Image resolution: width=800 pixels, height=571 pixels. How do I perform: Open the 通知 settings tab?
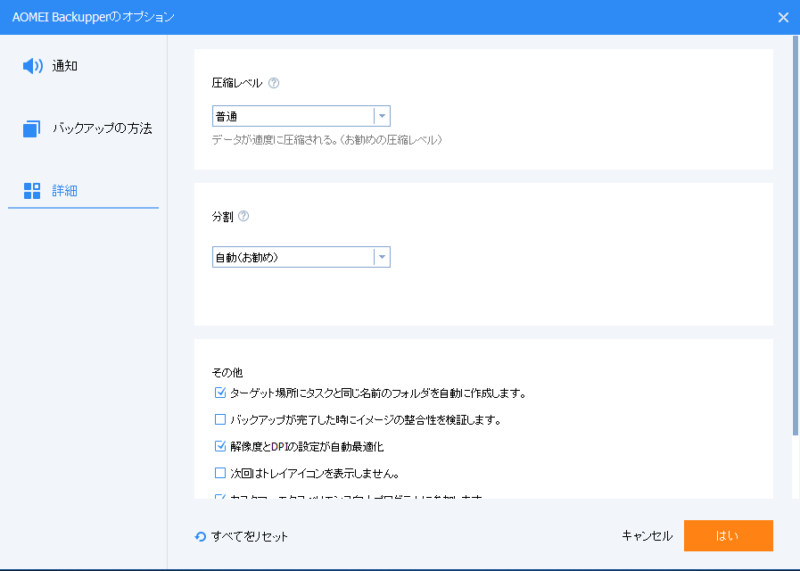point(65,66)
